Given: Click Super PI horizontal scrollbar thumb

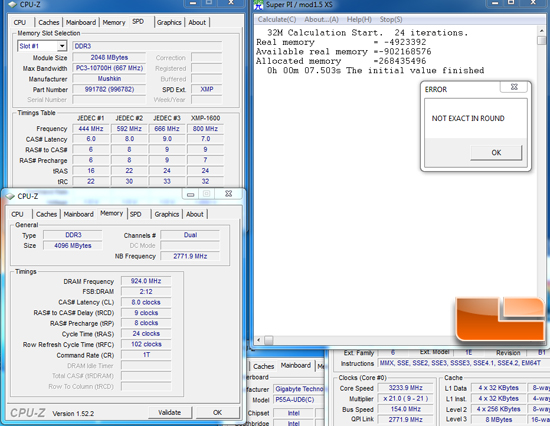Looking at the screenshot, I should pyautogui.click(x=269, y=340).
